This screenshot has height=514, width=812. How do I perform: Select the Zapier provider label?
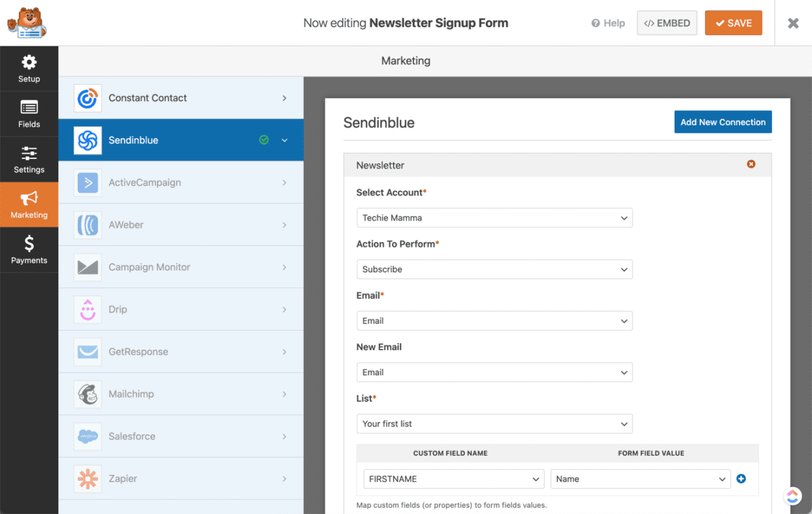[x=122, y=478]
